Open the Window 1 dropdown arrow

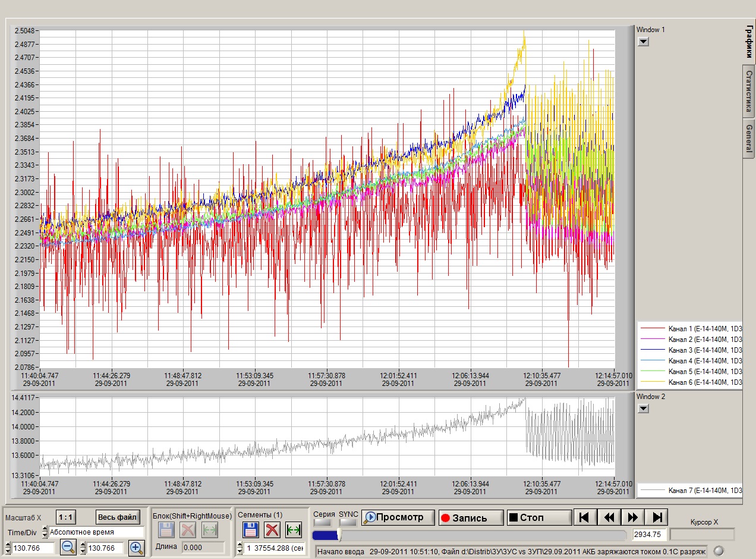tap(643, 42)
